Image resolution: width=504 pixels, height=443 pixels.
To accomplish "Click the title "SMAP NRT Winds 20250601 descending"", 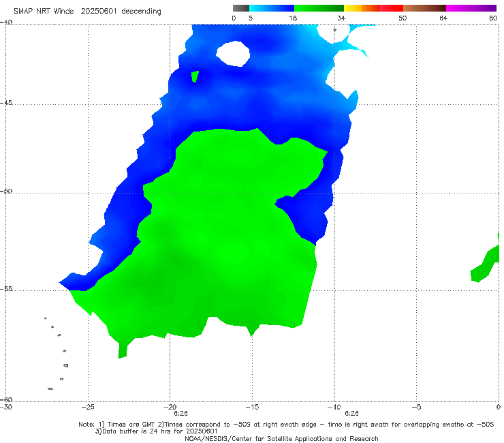I will click(x=87, y=12).
